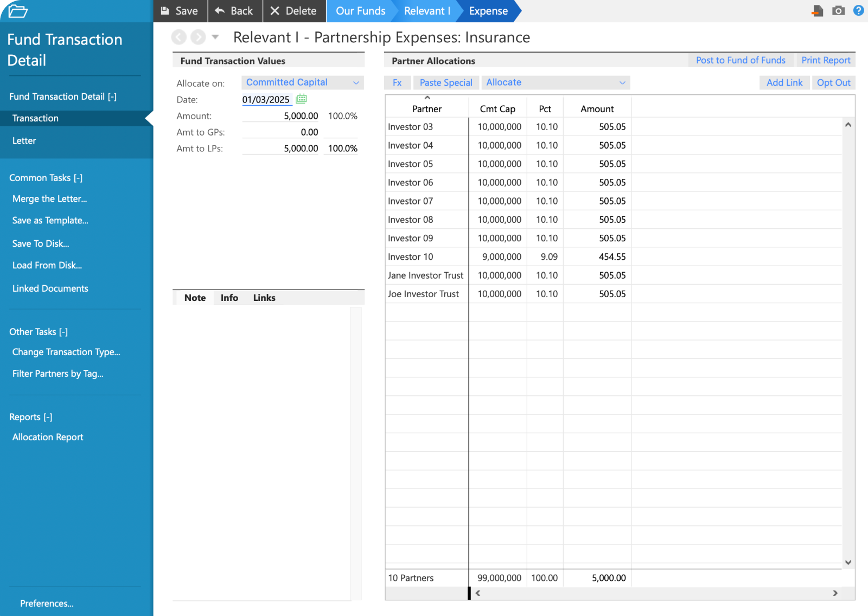Open the Allocate dropdown in Partner Allocations
Viewport: 868px width, 616px height.
click(556, 82)
